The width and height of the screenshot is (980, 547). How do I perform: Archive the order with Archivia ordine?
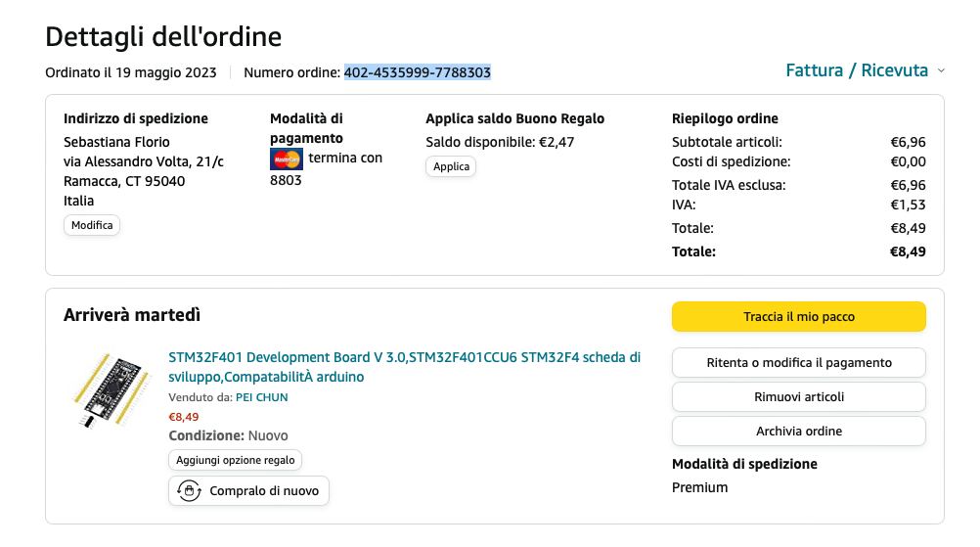click(798, 431)
